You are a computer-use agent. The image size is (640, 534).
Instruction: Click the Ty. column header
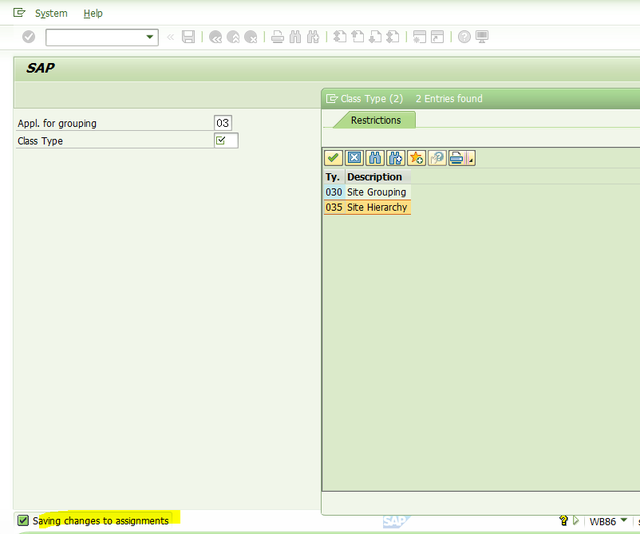pyautogui.click(x=333, y=177)
